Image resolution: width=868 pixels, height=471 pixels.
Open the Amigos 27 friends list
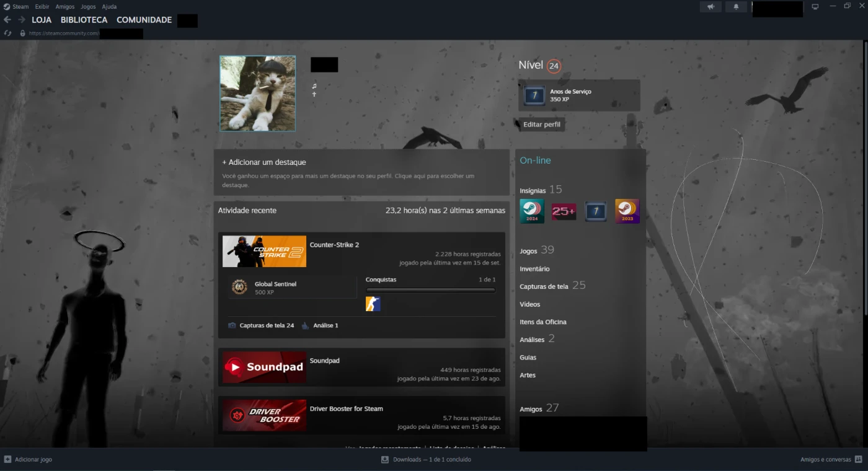click(539, 408)
